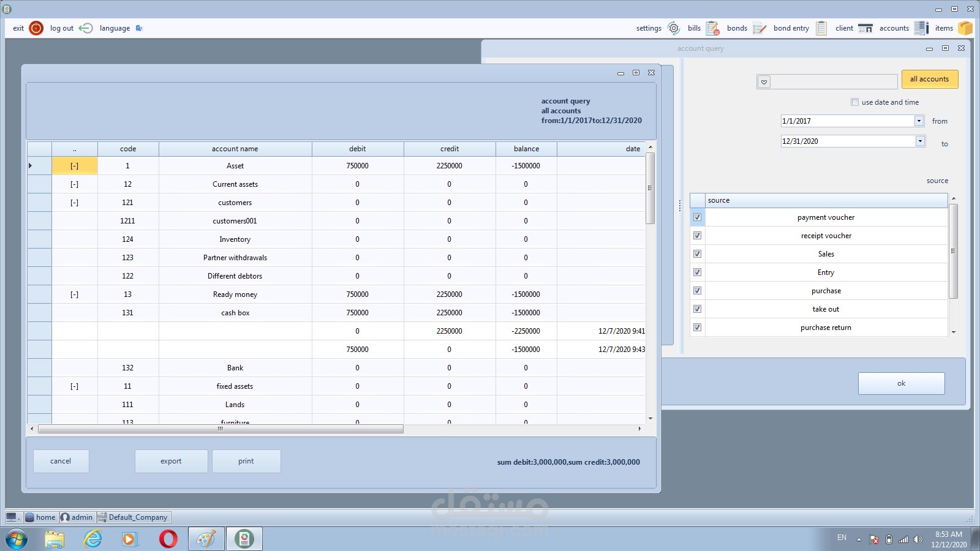Click the accounting app taskbar icon

click(244, 539)
